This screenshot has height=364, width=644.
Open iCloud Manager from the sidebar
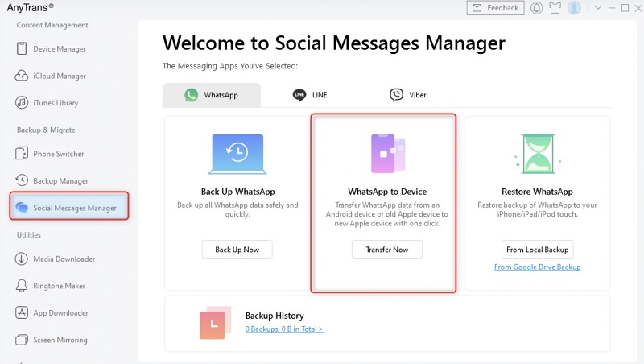tap(59, 77)
